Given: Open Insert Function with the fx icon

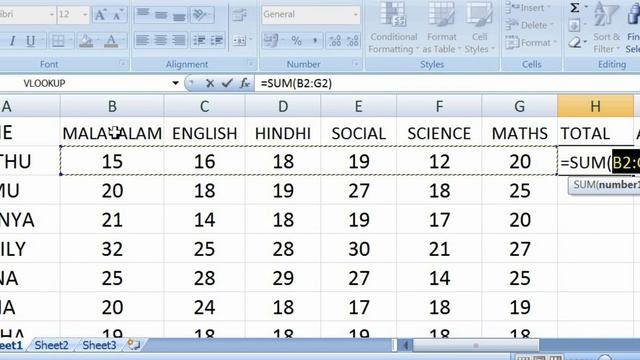Looking at the screenshot, I should click(244, 83).
